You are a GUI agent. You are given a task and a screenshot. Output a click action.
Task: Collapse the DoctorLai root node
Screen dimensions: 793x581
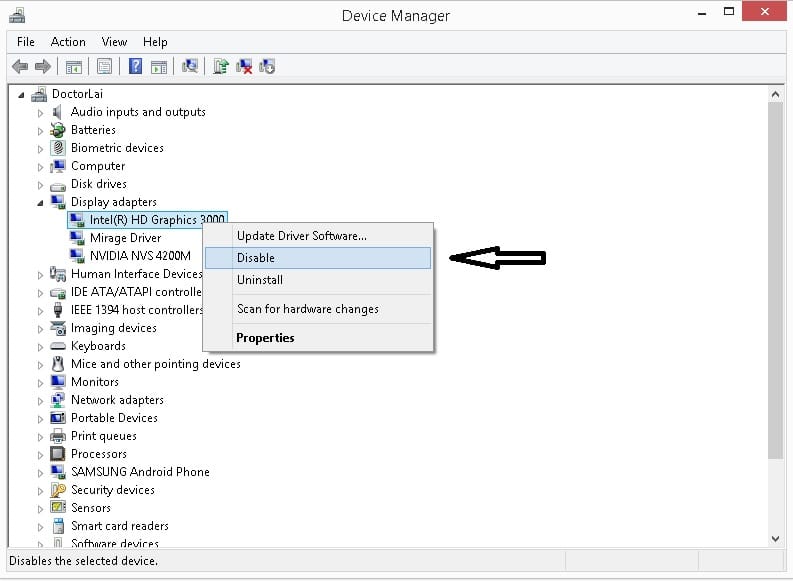click(x=21, y=95)
